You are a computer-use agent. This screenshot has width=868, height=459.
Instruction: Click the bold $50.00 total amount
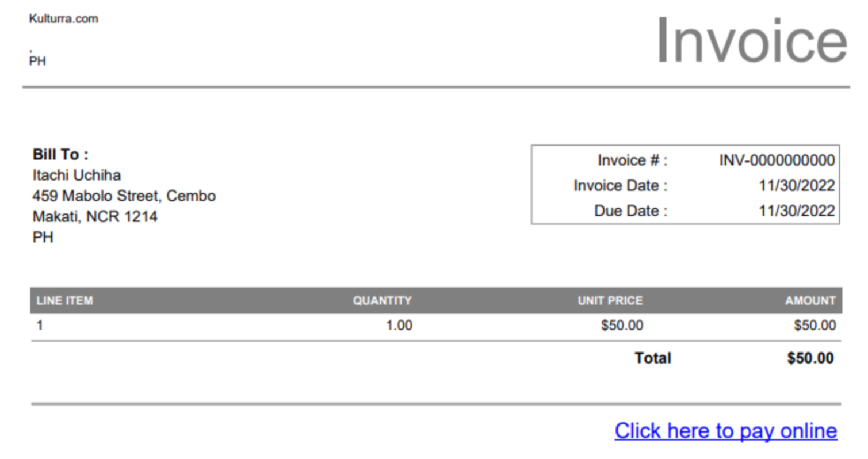pyautogui.click(x=810, y=358)
